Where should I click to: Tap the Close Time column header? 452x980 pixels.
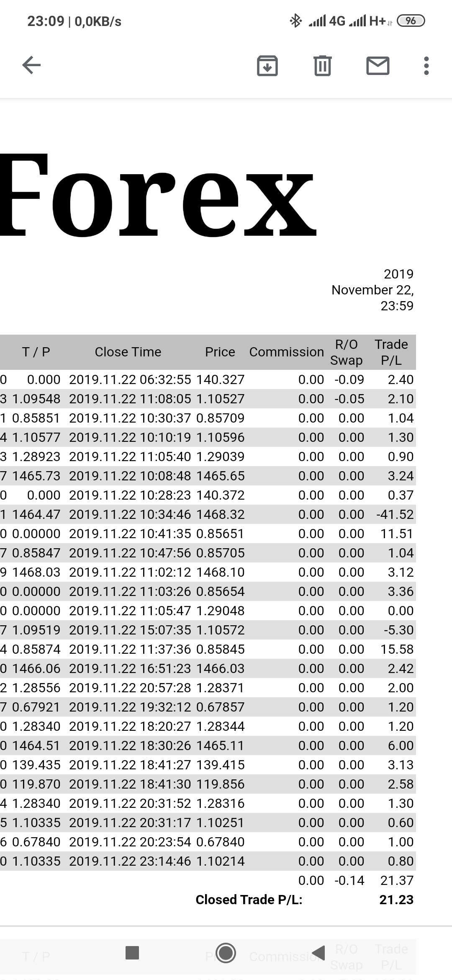click(x=128, y=352)
